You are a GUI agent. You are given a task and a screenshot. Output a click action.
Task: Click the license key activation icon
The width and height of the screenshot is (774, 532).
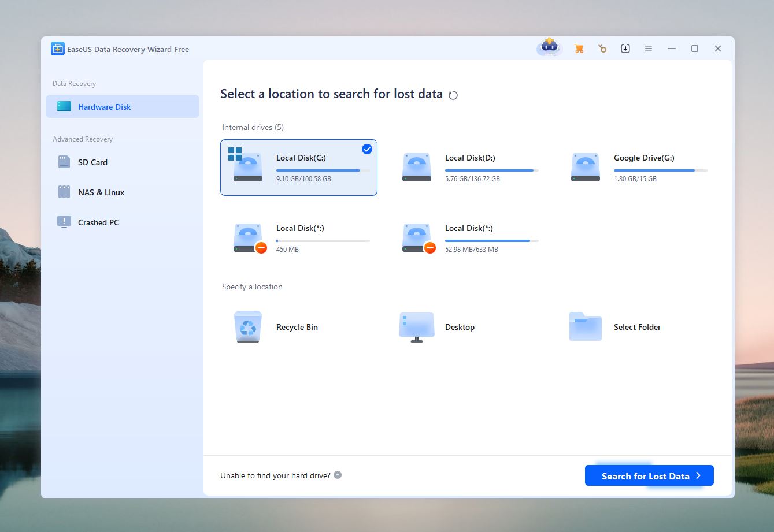pyautogui.click(x=602, y=49)
